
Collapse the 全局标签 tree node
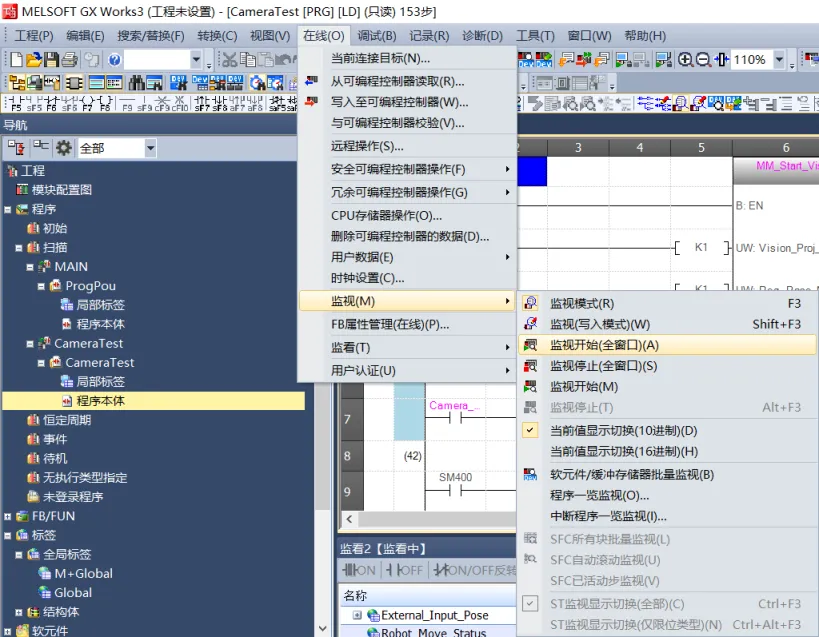[19, 555]
